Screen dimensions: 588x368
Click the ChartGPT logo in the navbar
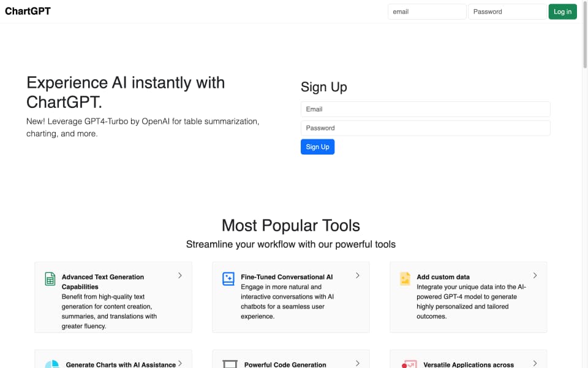(28, 11)
